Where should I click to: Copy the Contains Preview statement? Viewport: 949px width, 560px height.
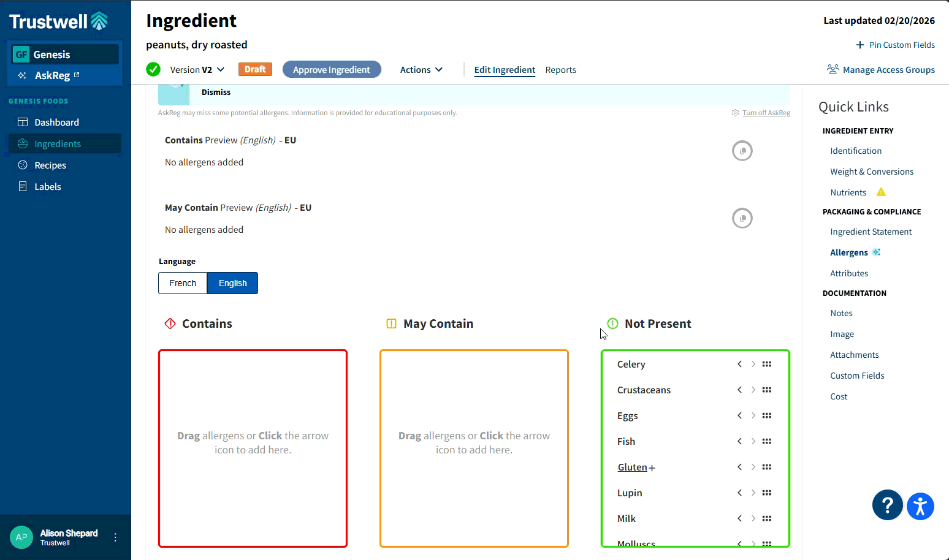[x=742, y=151]
